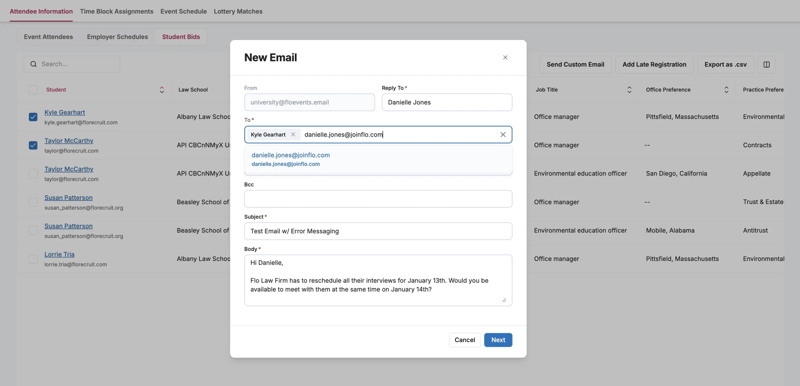
Task: Select the Student Bids sub-tab
Action: 181,37
